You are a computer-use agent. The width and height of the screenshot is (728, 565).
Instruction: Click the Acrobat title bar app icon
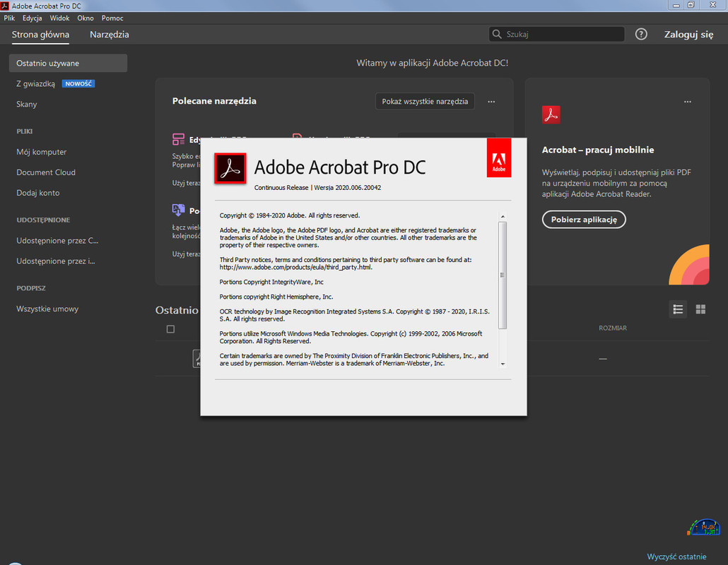point(5,6)
